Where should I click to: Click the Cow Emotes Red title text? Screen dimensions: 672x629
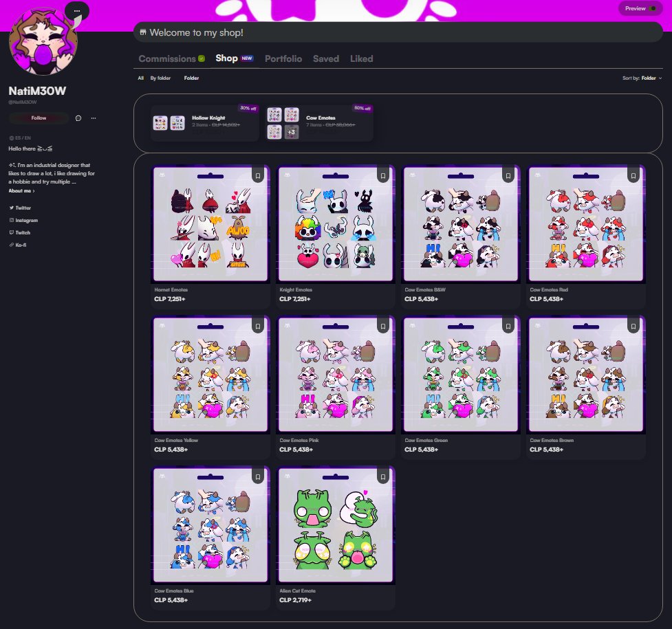point(549,290)
